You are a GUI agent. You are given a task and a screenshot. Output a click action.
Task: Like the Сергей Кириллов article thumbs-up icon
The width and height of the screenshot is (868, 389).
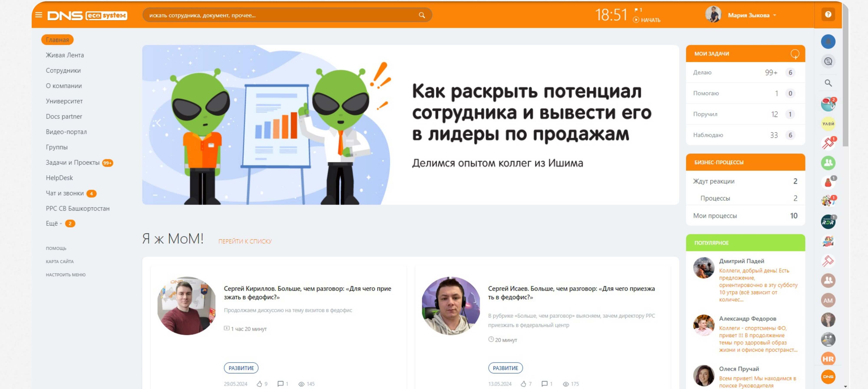click(x=259, y=384)
